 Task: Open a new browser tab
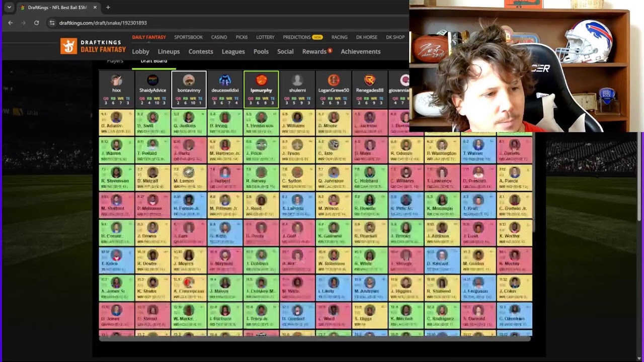108,8
